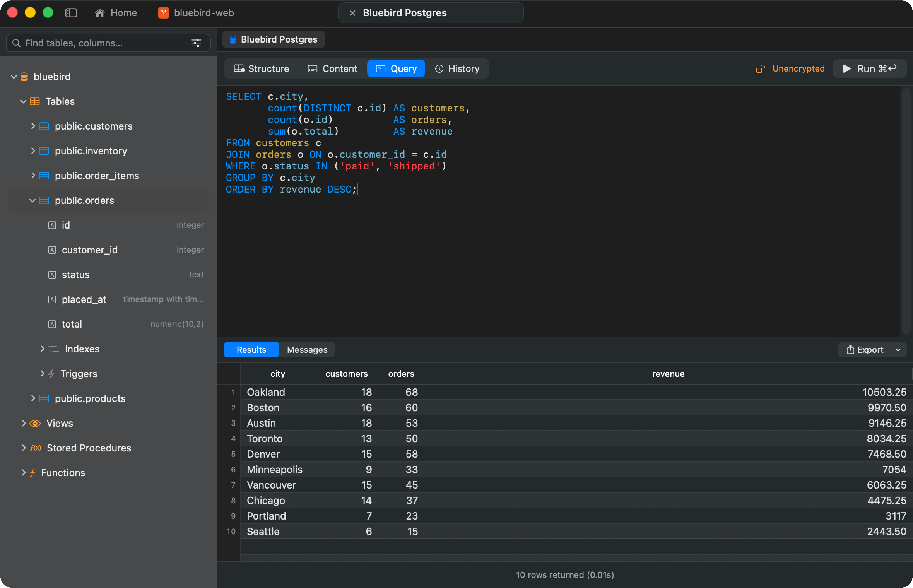Click the Stored Procedures f(x) icon
This screenshot has height=588, width=913.
(x=35, y=448)
